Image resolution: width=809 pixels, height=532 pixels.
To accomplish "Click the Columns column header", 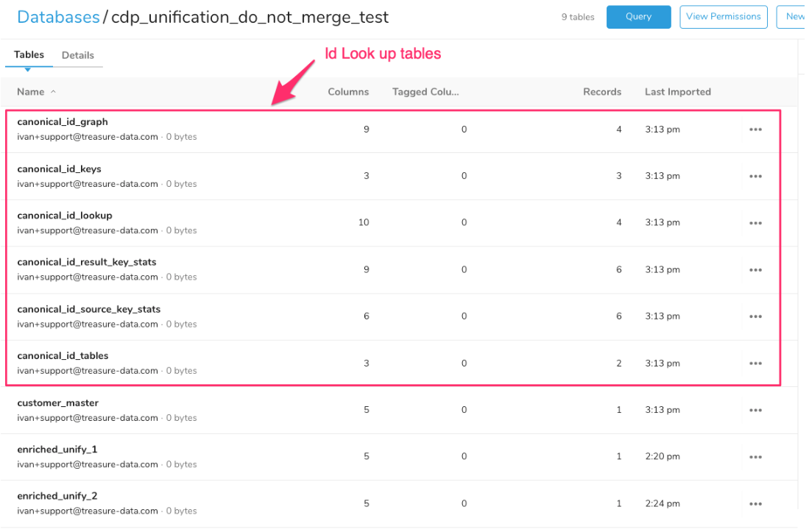I will (348, 92).
